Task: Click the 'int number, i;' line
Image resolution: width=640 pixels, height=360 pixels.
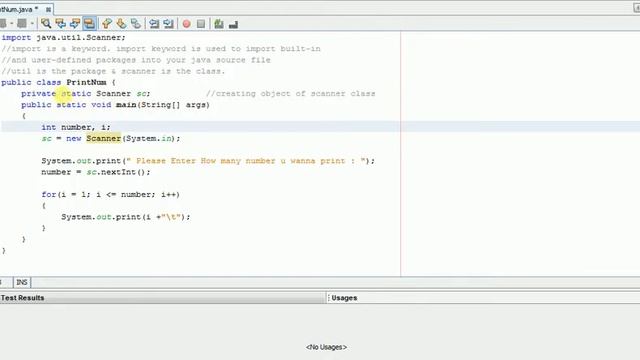Action: (76, 127)
